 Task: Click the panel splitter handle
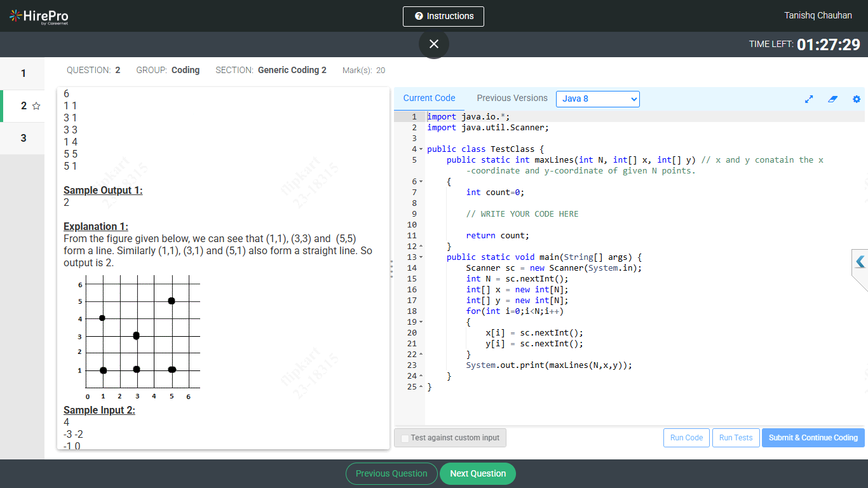click(x=391, y=269)
